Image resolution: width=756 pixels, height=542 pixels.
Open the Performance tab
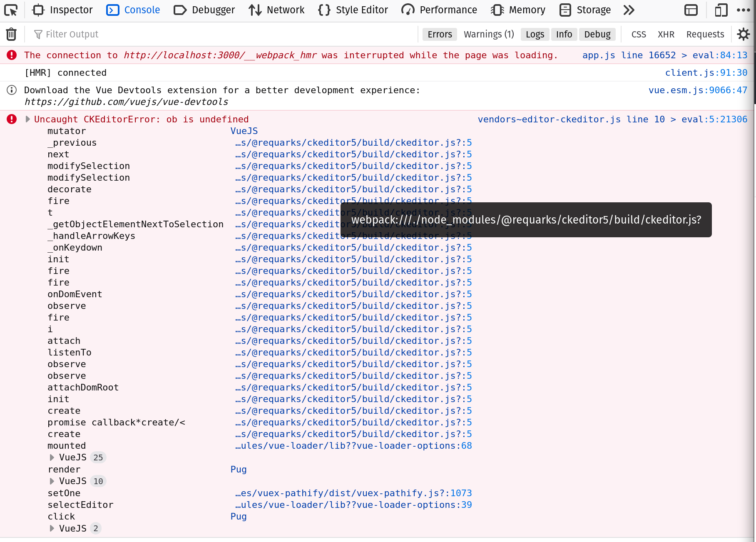[x=439, y=10]
